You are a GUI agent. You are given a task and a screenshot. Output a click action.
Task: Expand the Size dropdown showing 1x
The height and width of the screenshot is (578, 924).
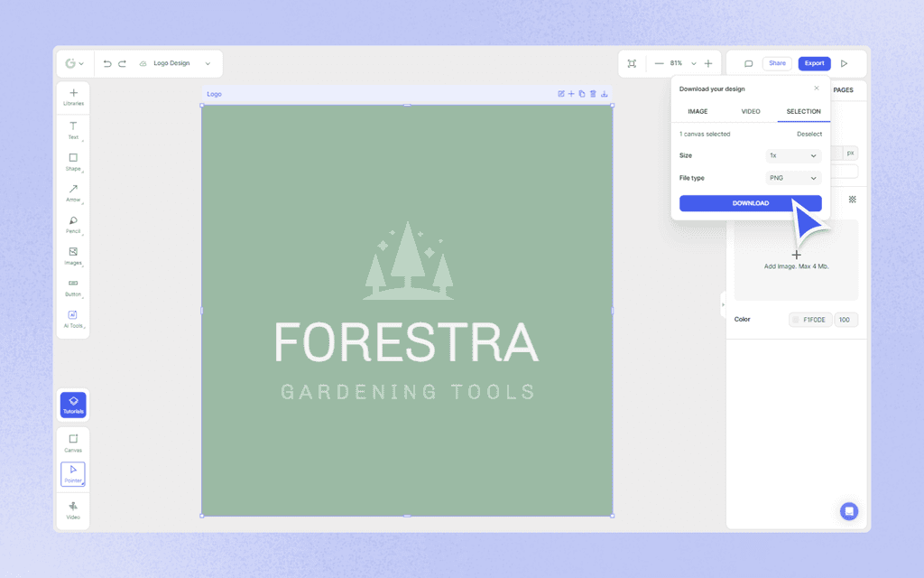pyautogui.click(x=792, y=155)
